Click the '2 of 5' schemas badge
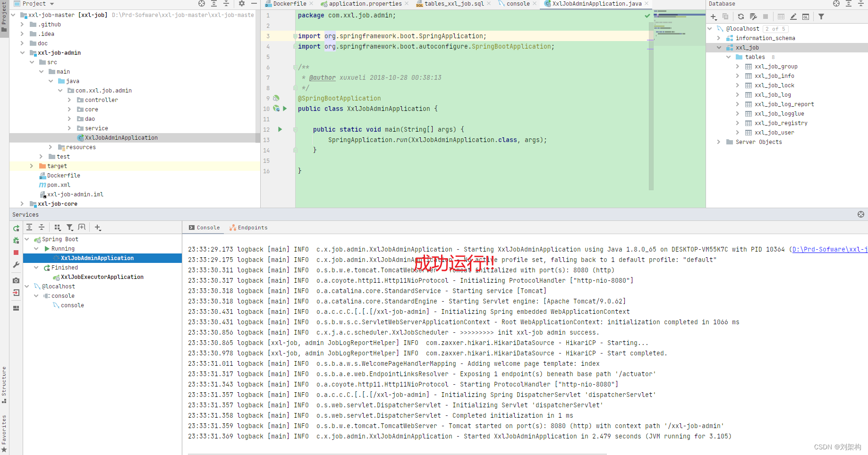868x455 pixels. (x=775, y=29)
